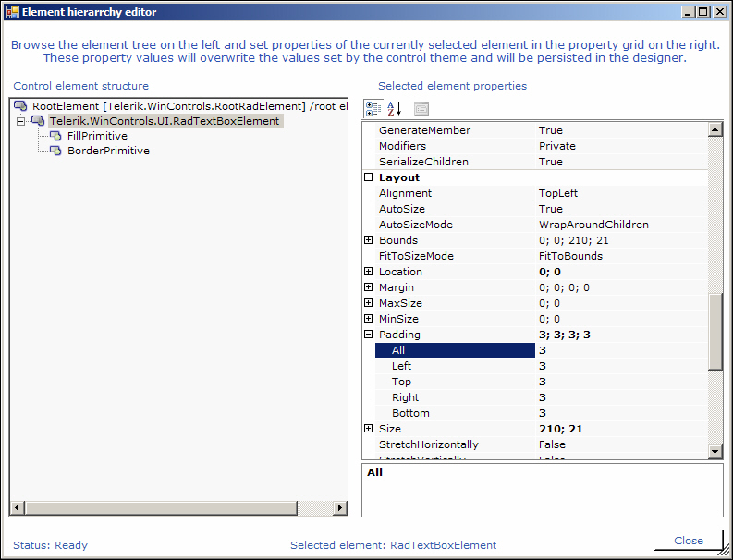Collapse the Telerik.WinControls.UI.RadTextBoxElement tree node

(20, 121)
